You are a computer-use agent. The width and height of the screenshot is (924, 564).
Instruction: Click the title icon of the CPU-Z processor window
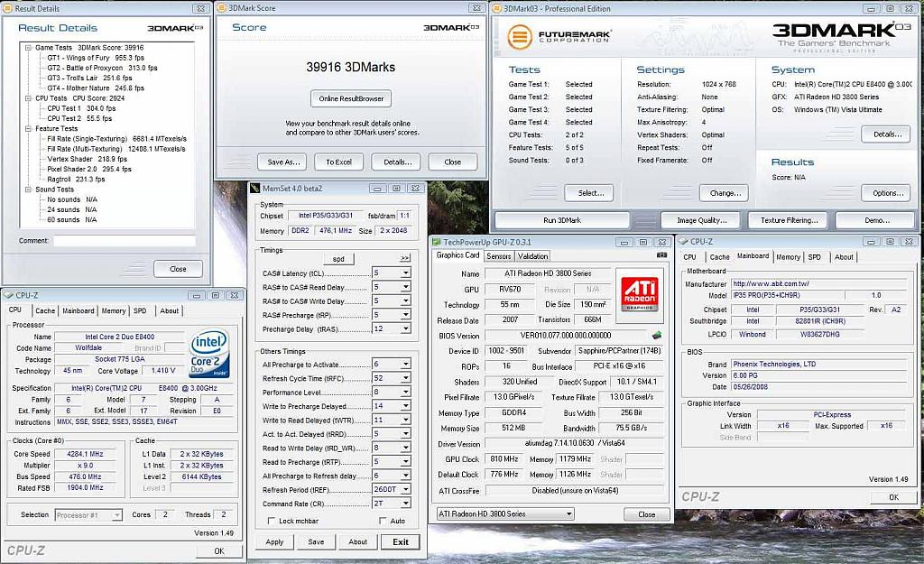(9, 295)
